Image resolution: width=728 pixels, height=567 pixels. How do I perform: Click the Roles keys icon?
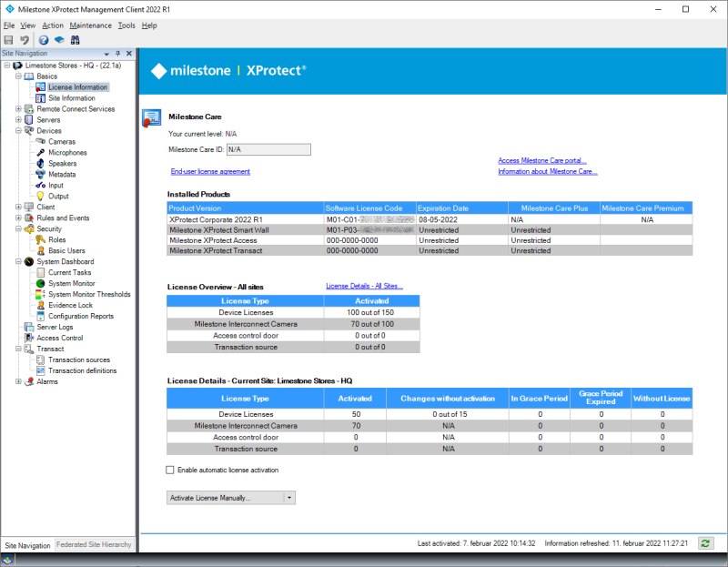(x=40, y=239)
